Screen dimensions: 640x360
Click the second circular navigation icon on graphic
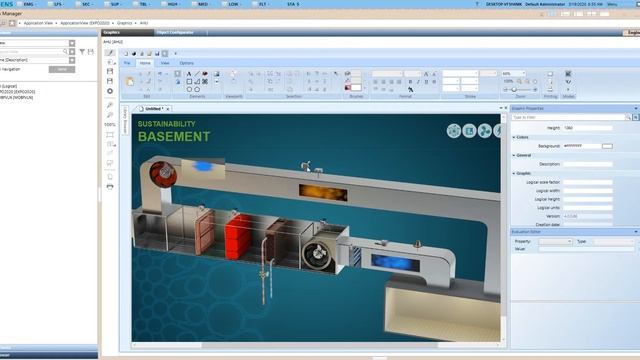pyautogui.click(x=469, y=131)
